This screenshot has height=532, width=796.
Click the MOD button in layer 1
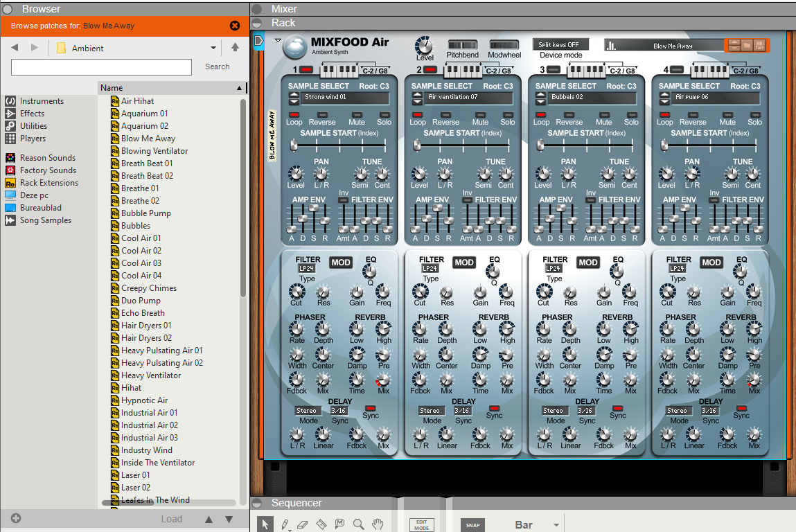[x=341, y=263]
